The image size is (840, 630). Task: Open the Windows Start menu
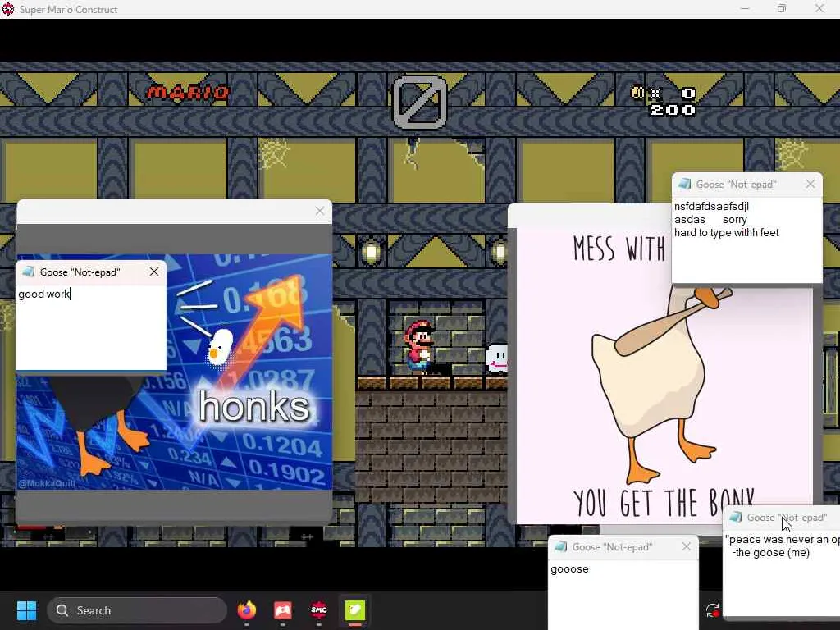[26, 610]
